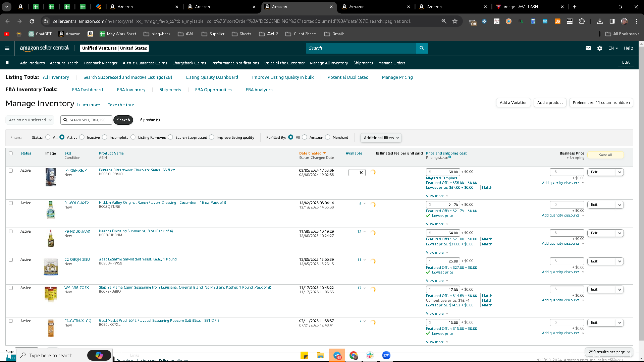Click the bookmark flag icon in navigation bar
The image size is (644, 362).
click(7, 63)
